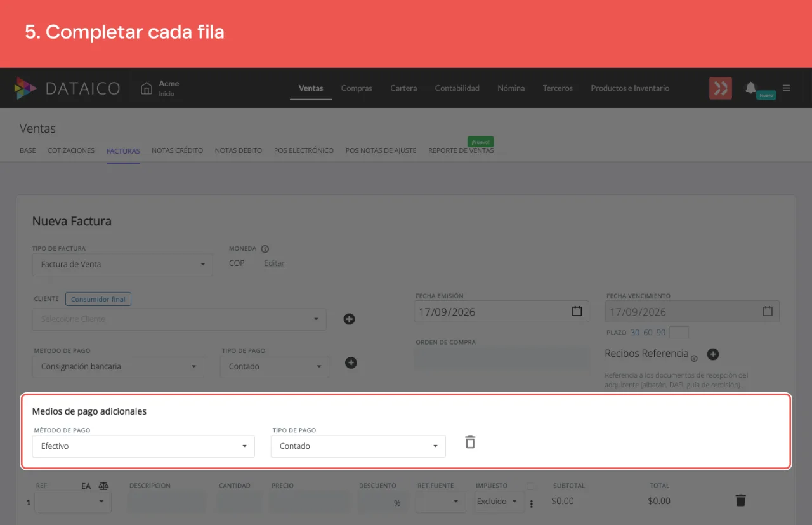
Task: Click info icon beside Recibos Referencia
Action: 694,359
